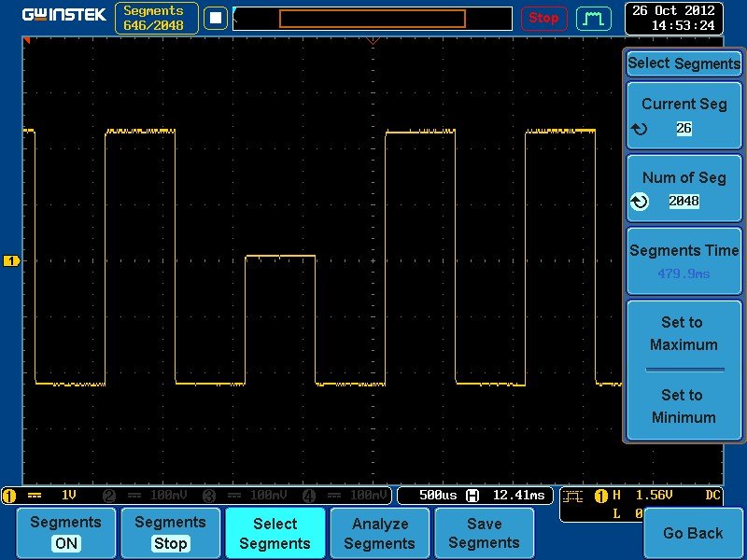This screenshot has height=560, width=747.
Task: Click the channel 4 100mV scale
Action: click(x=369, y=496)
